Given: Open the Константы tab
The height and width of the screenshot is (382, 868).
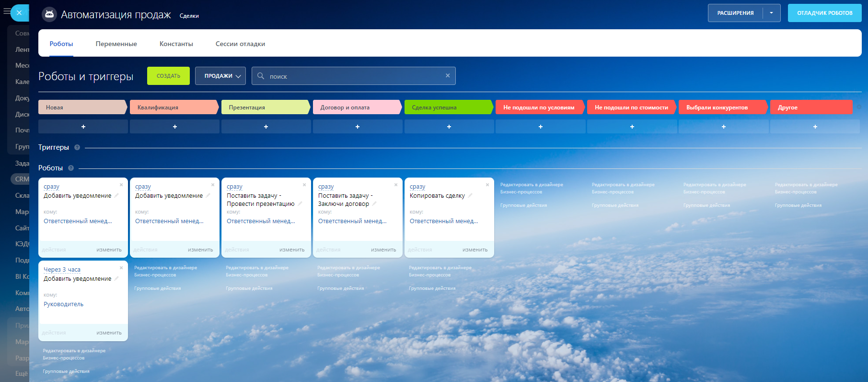Looking at the screenshot, I should pos(176,44).
